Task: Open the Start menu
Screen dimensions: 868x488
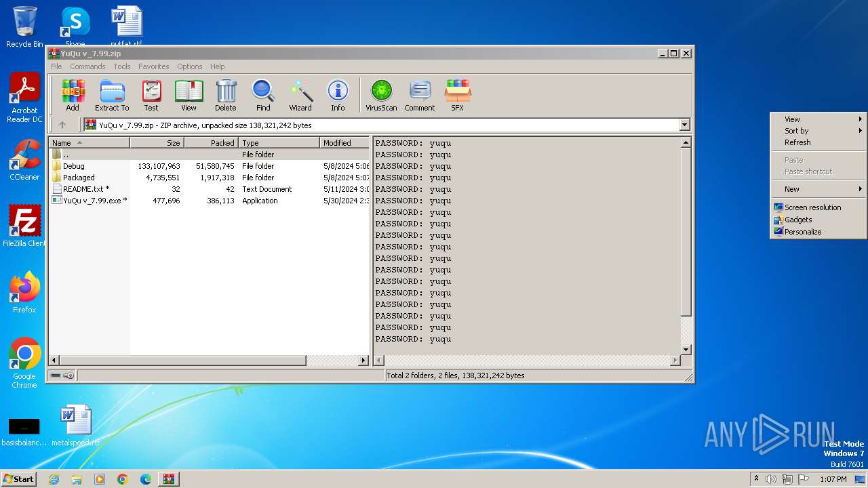Action: (x=18, y=479)
